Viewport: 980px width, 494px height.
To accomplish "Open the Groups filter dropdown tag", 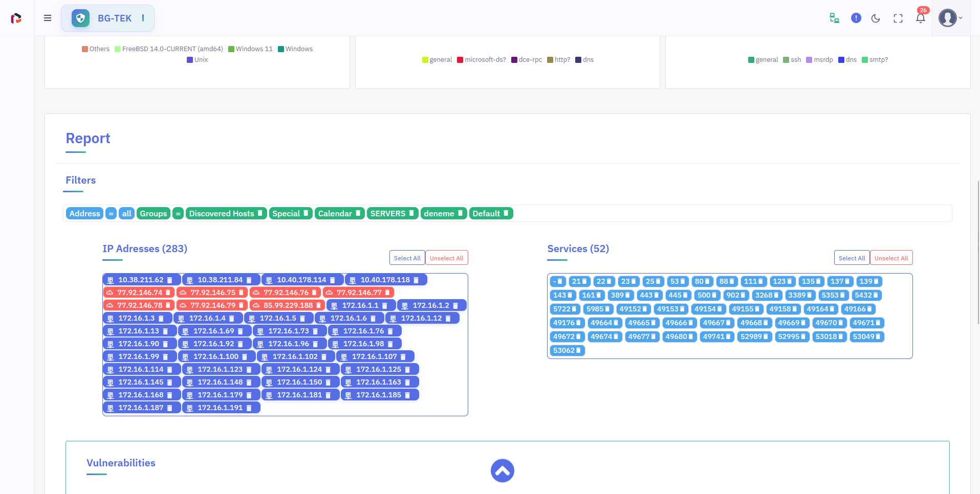I will point(153,214).
